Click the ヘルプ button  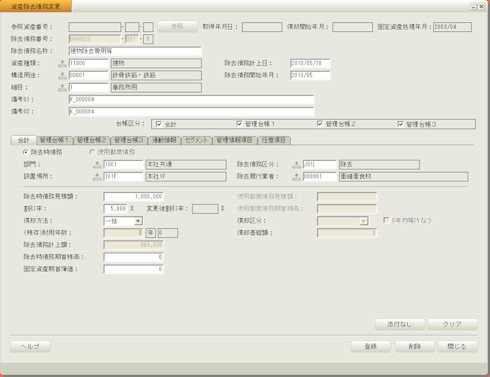click(30, 346)
